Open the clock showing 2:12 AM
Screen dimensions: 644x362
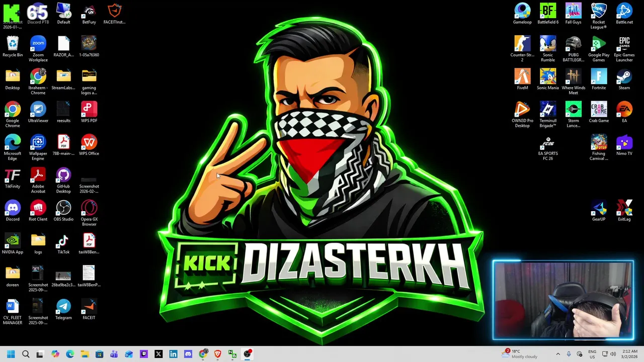629,354
